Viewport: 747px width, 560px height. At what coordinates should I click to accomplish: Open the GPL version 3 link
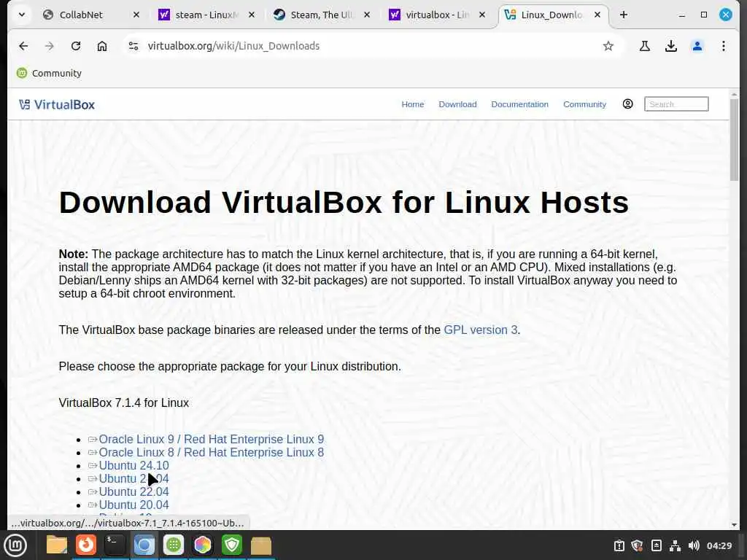[x=480, y=330]
